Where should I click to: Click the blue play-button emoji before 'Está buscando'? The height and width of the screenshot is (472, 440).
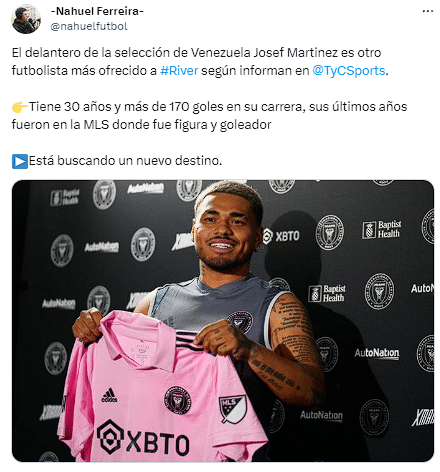pos(20,161)
